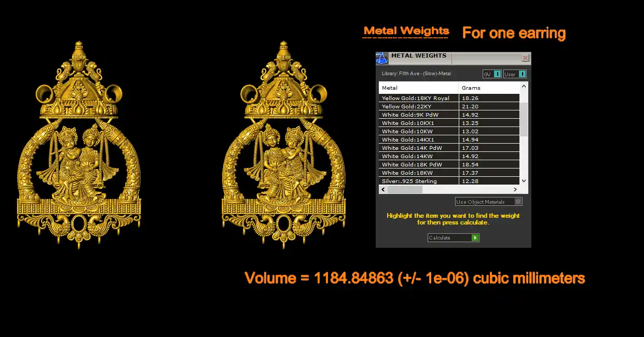
Task: Click the horizontal scrollbar left arrow
Action: coord(382,190)
